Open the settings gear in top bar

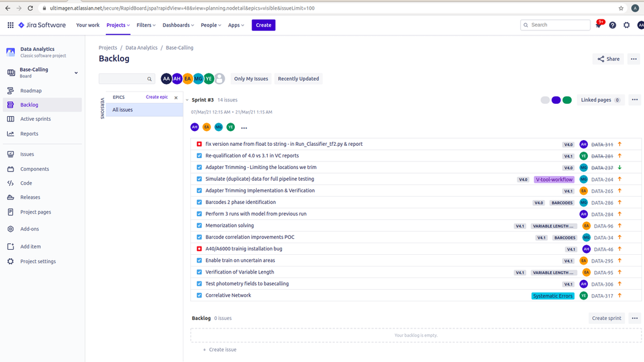coord(627,25)
